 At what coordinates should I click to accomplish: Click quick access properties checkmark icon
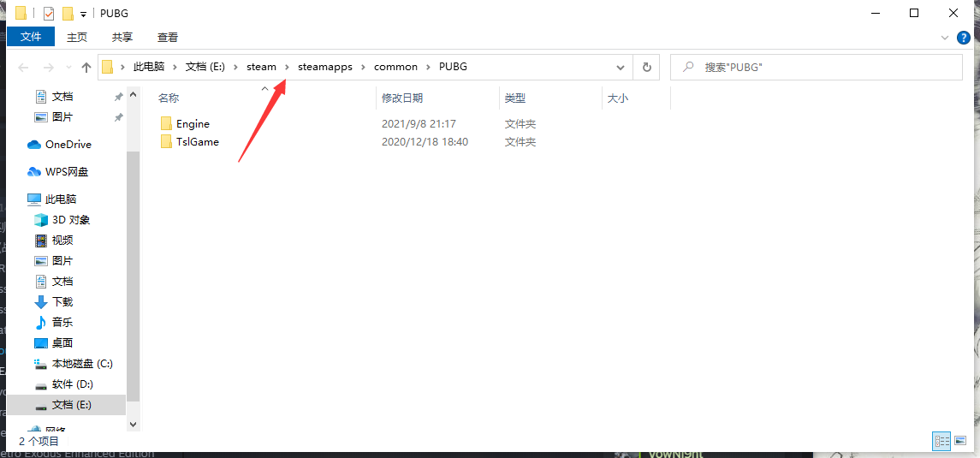[x=49, y=13]
